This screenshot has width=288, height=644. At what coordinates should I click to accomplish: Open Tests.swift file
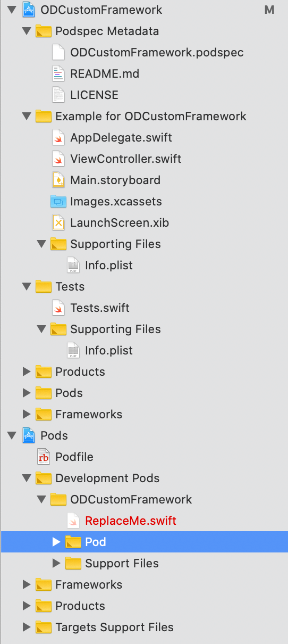pos(100,308)
